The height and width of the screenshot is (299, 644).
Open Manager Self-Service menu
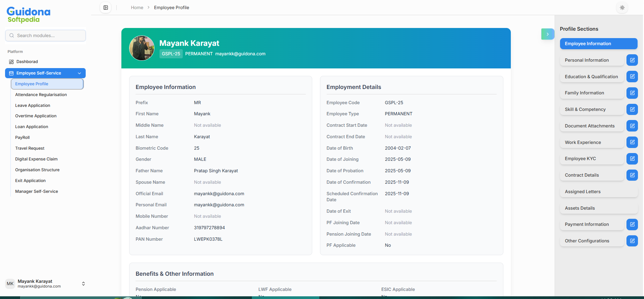[36, 191]
